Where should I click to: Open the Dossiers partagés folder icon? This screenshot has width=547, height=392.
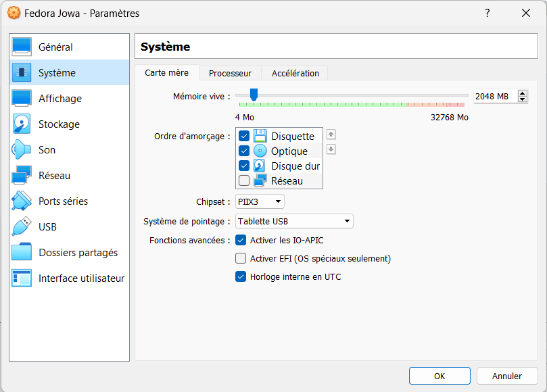(x=22, y=252)
